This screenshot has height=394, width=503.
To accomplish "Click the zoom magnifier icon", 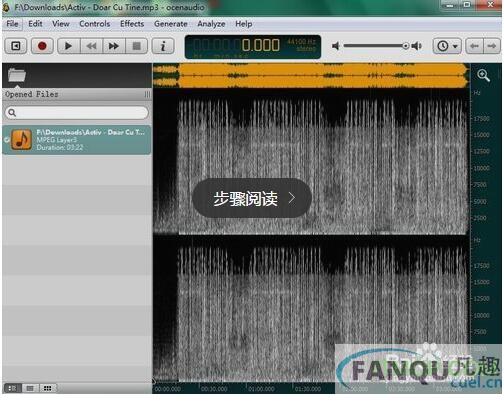I will [x=483, y=75].
